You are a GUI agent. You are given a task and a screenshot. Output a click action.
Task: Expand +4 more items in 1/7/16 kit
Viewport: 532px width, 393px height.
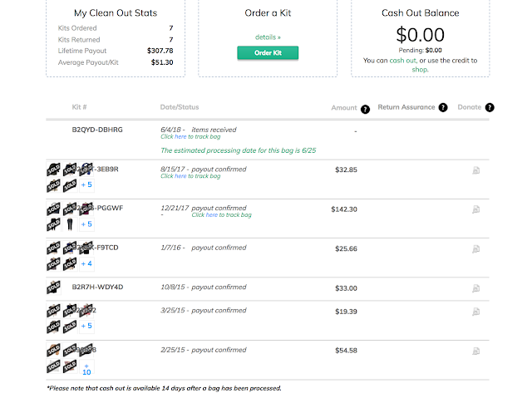coord(86,263)
